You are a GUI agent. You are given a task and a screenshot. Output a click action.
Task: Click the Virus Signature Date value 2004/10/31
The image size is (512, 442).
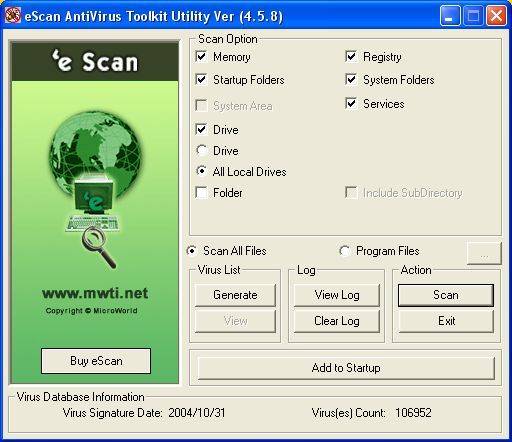(197, 413)
